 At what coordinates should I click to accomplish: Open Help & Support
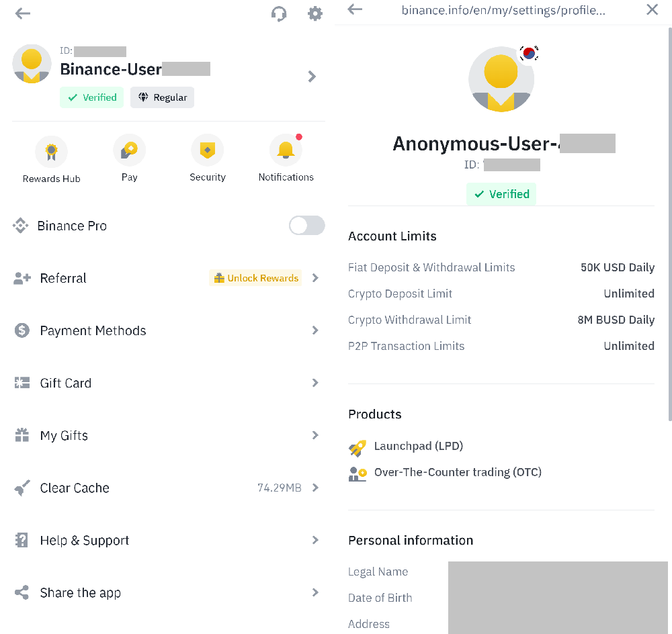coord(168,540)
